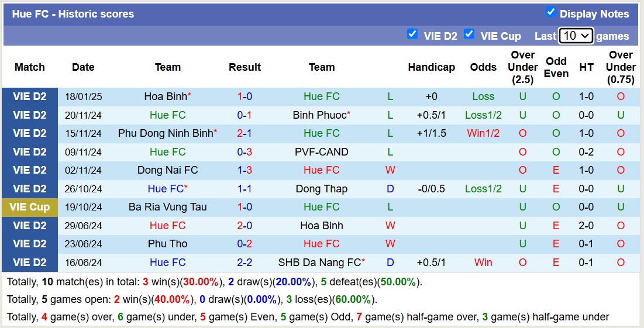Image resolution: width=644 pixels, height=328 pixels.
Task: Click Binh Phuoc team link
Action: click(x=319, y=115)
